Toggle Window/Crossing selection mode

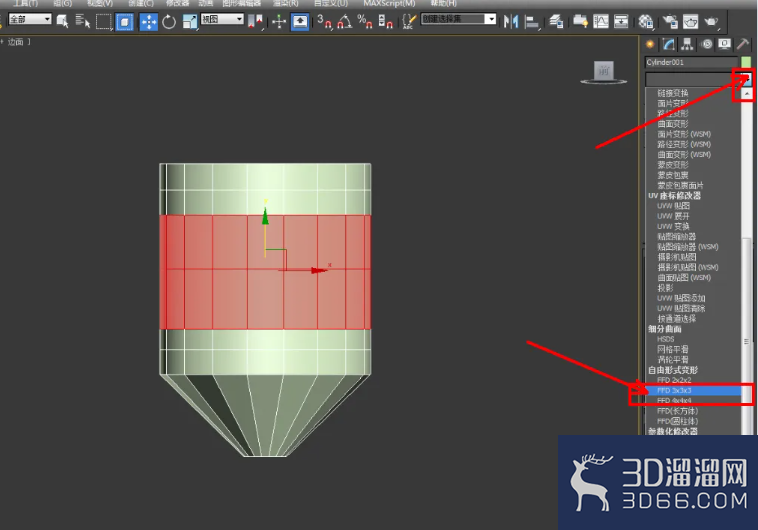point(124,22)
